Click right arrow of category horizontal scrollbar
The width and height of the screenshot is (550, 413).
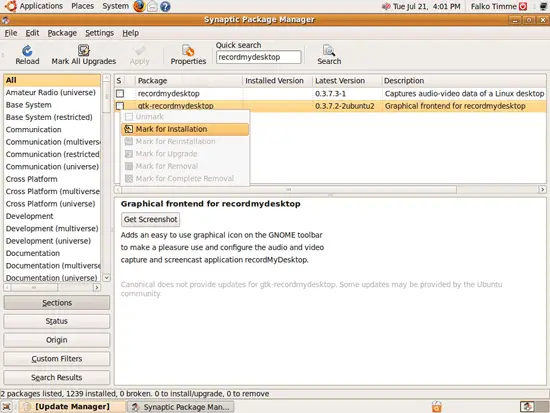[97, 287]
